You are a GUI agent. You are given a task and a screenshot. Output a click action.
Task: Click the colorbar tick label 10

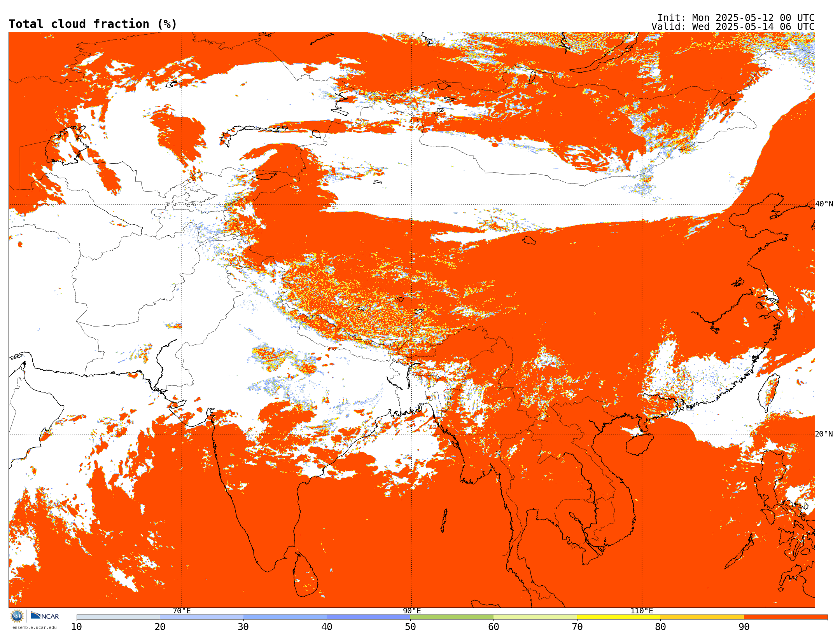click(77, 627)
